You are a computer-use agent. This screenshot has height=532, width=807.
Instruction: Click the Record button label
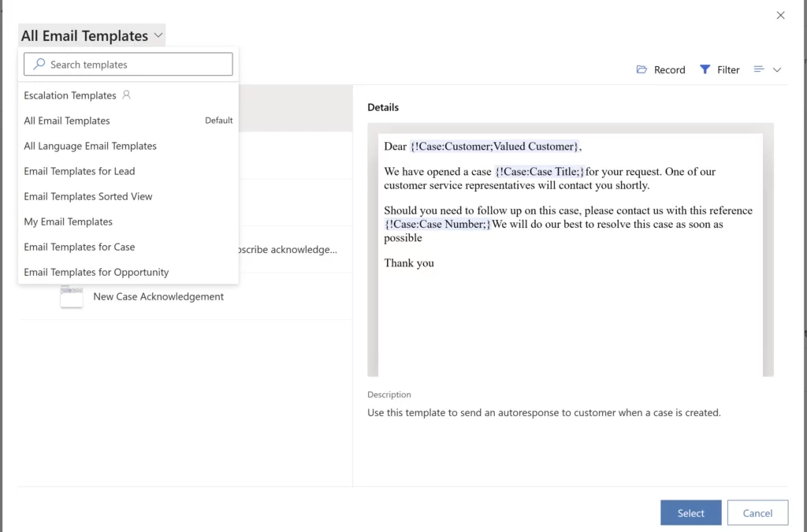[x=669, y=69]
